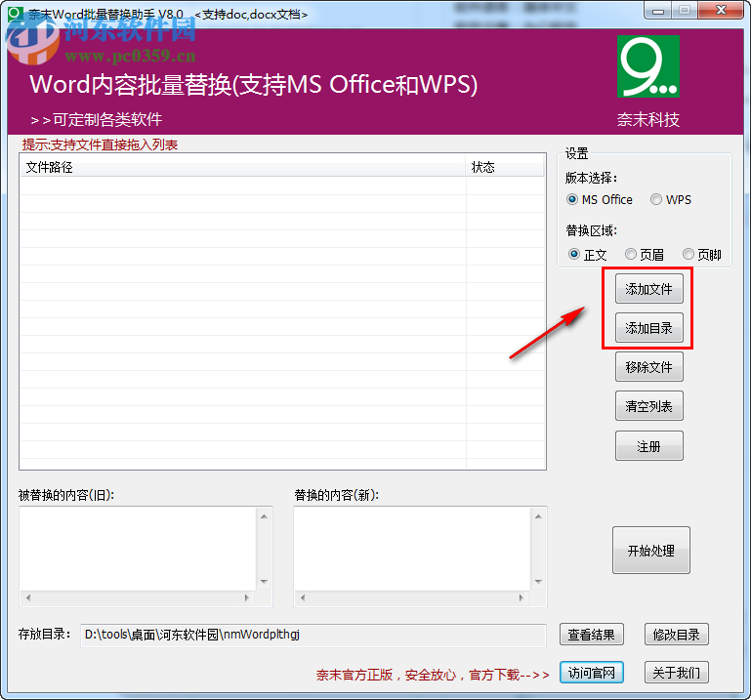Click the up arrow of the old-content scrollbar
The height and width of the screenshot is (700, 751).
264,516
